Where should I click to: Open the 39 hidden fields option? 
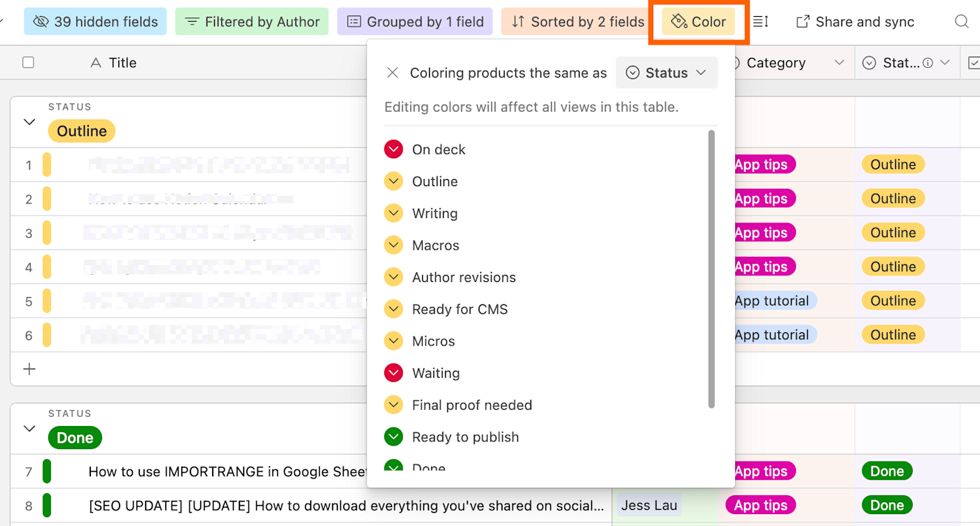tap(95, 22)
